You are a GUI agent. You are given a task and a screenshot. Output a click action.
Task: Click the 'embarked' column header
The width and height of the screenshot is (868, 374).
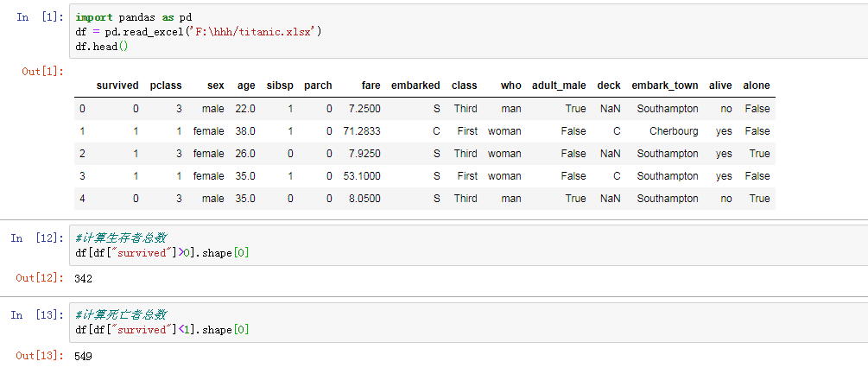coord(415,86)
